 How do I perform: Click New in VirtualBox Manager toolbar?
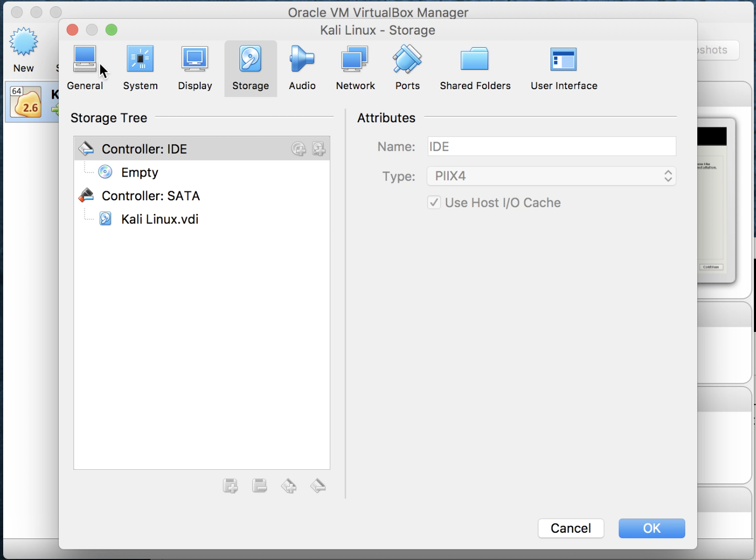pyautogui.click(x=24, y=50)
